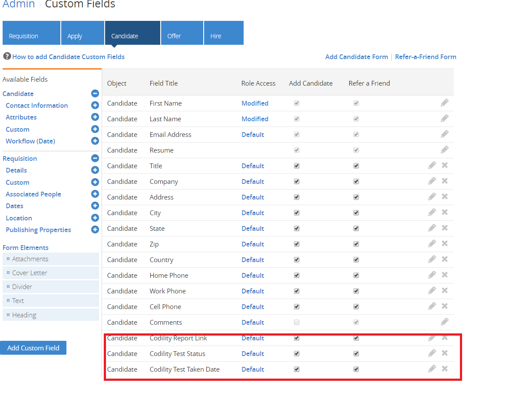This screenshot has height=396, width=532.
Task: Check the Add Candidate box for Comments
Action: [297, 322]
